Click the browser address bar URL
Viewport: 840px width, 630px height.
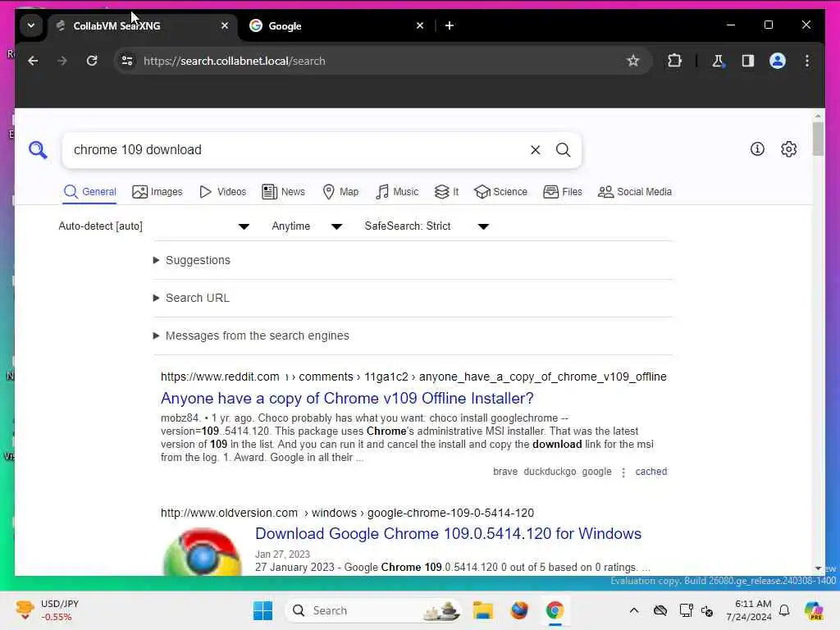pyautogui.click(x=234, y=61)
